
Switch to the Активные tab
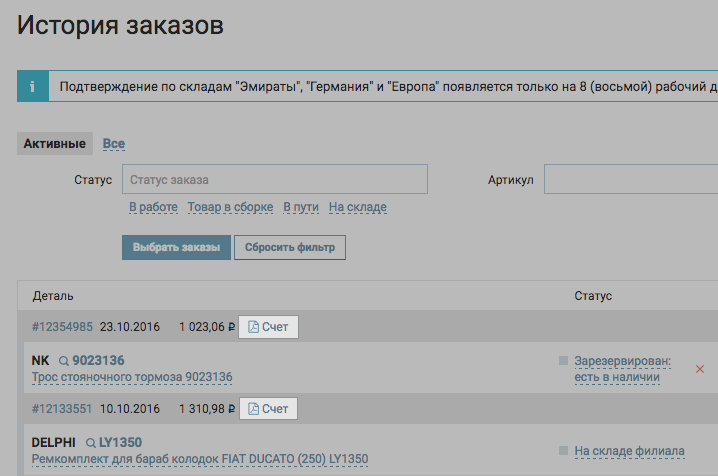pyautogui.click(x=55, y=144)
